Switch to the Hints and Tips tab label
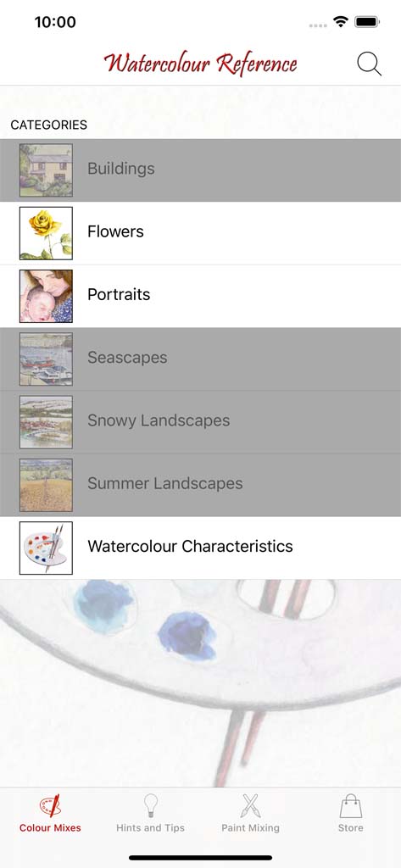Viewport: 401px width, 868px height. point(150,828)
